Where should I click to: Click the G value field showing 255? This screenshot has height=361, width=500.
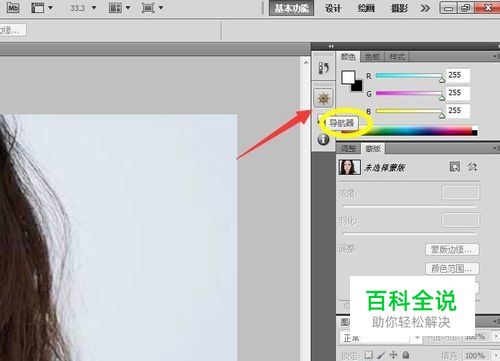click(x=458, y=93)
